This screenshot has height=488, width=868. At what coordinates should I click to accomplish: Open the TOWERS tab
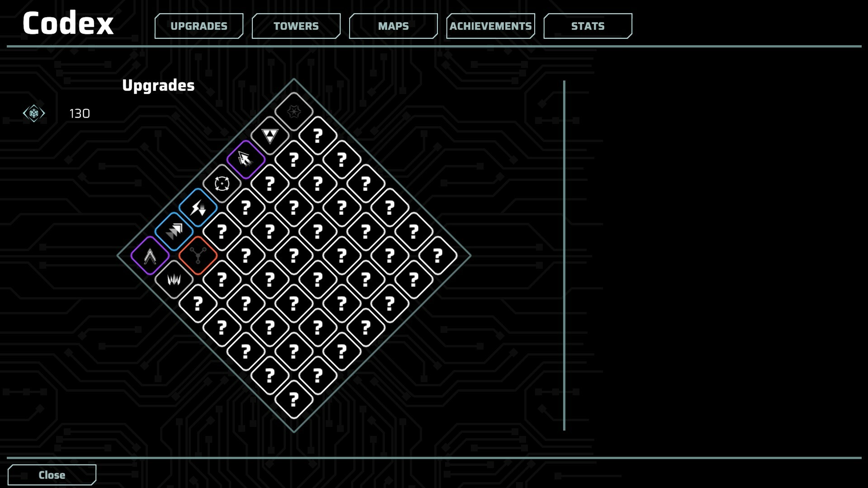(296, 26)
